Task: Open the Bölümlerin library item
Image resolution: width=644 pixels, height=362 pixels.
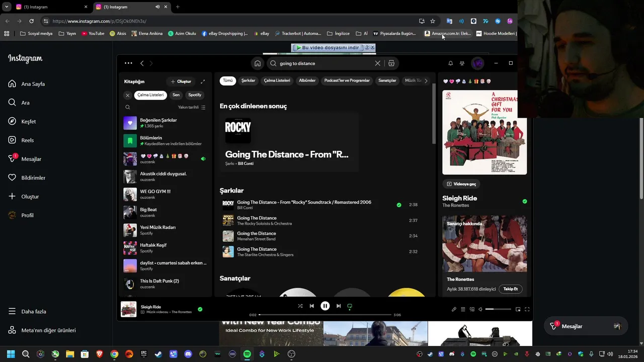Action: tap(165, 141)
